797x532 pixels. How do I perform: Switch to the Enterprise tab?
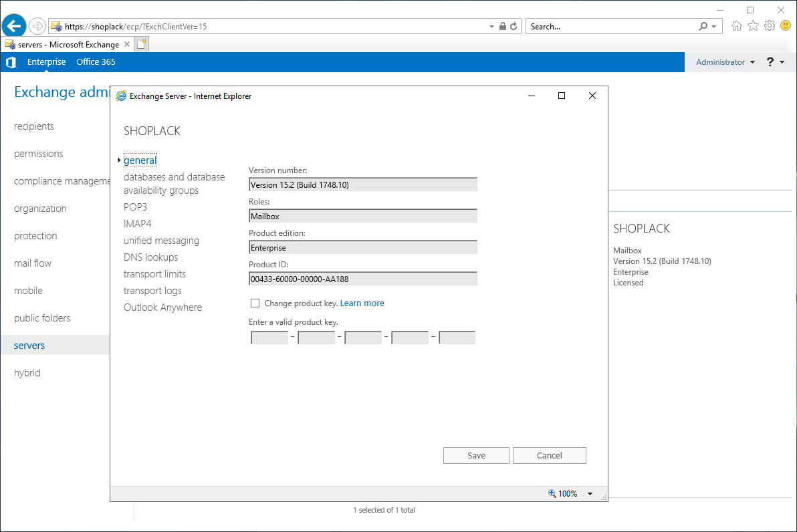[47, 62]
